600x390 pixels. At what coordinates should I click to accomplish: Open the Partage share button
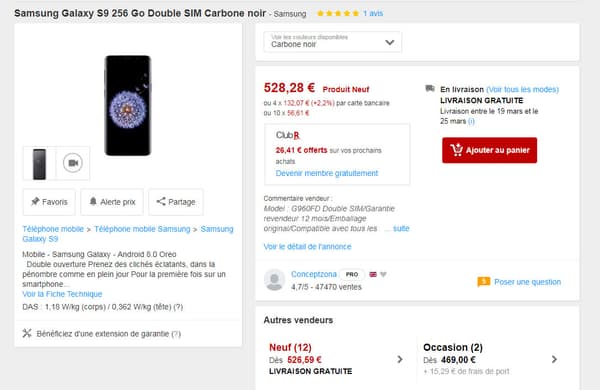pyautogui.click(x=176, y=202)
